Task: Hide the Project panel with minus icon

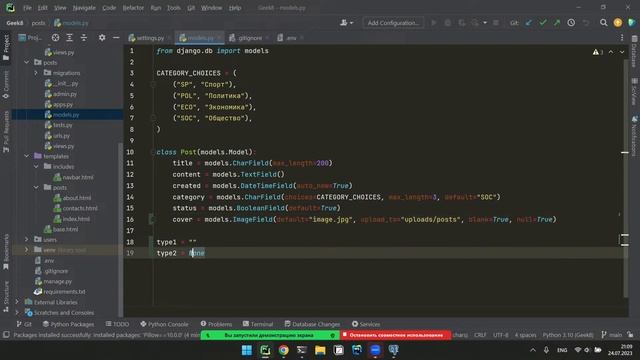Action: click(x=116, y=38)
